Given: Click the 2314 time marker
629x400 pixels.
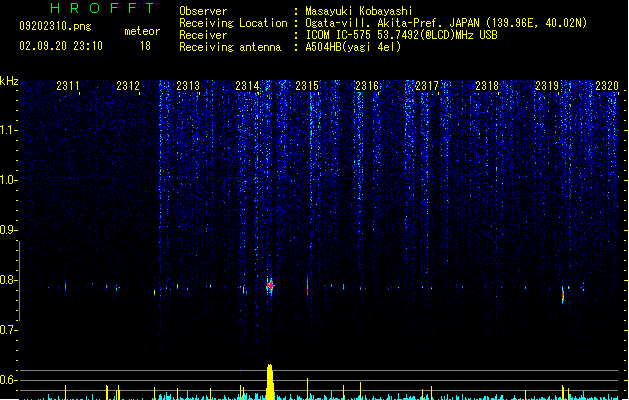Looking at the screenshot, I should coord(248,86).
